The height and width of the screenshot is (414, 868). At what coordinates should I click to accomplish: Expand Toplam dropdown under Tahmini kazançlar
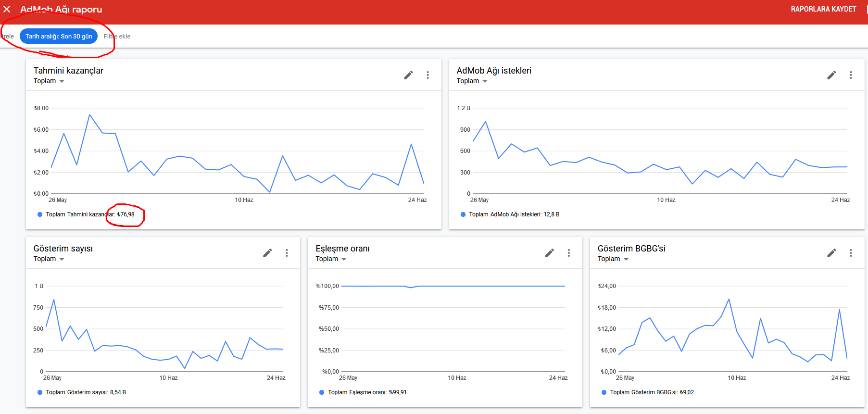[x=49, y=81]
